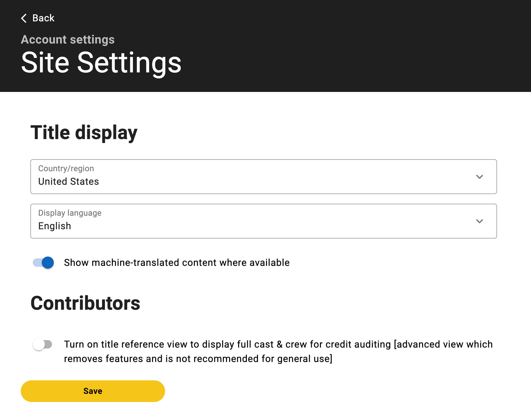Disable the Show machine-translated content switch

pos(43,263)
